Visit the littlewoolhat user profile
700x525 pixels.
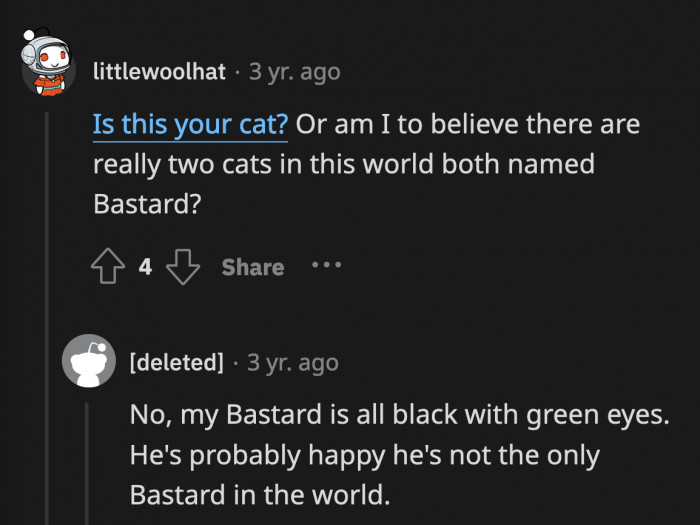159,71
